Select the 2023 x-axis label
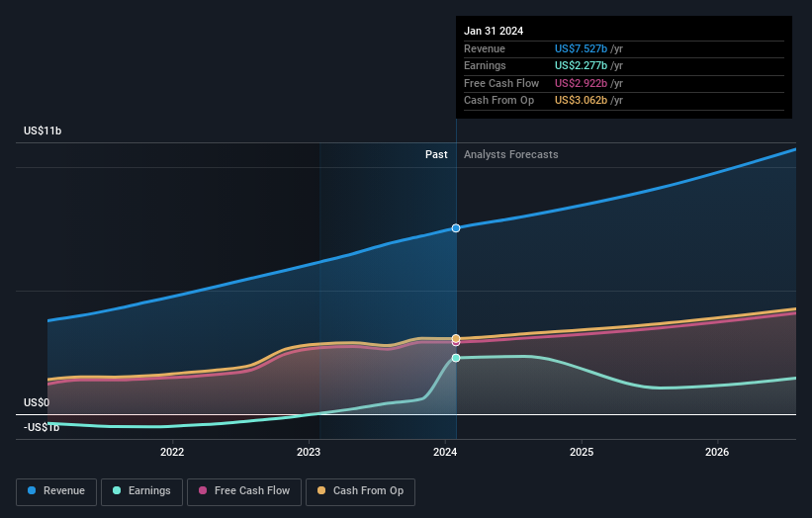 tap(309, 452)
